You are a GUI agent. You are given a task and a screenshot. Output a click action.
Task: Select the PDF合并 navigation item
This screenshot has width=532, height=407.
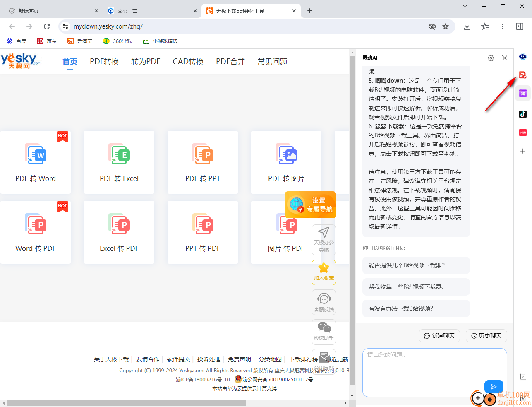click(x=230, y=62)
